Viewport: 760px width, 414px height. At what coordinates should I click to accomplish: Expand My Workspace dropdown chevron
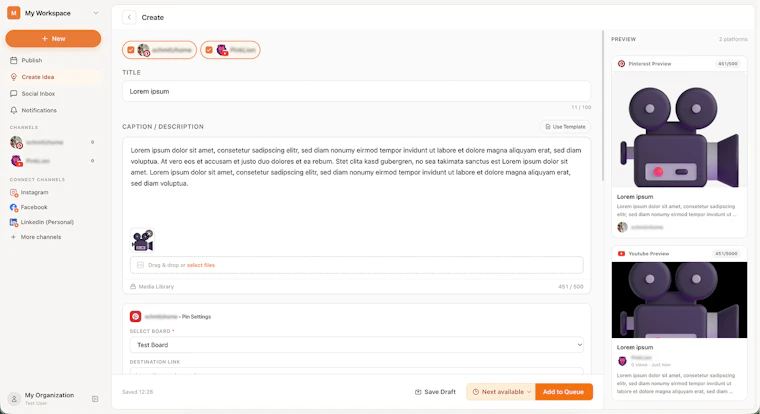95,13
